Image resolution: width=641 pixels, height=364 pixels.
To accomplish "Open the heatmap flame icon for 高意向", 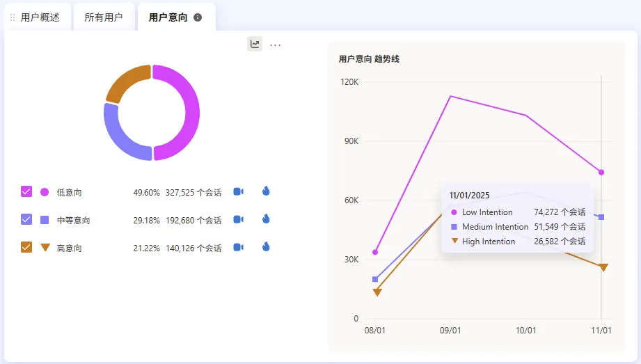I will pyautogui.click(x=266, y=247).
